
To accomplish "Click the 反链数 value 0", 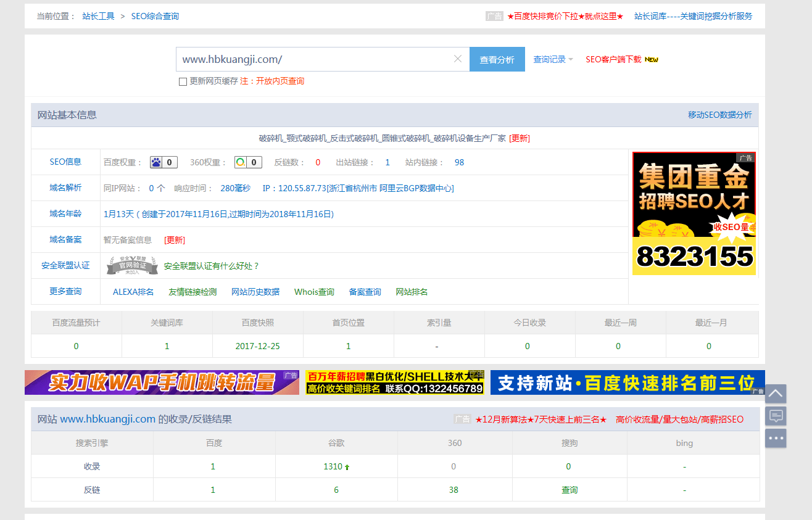I will [318, 162].
